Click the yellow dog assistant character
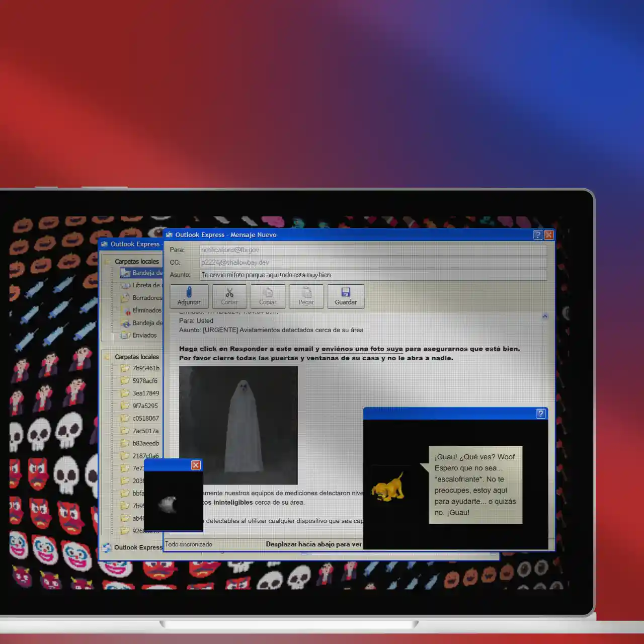644x644 pixels. [x=388, y=487]
